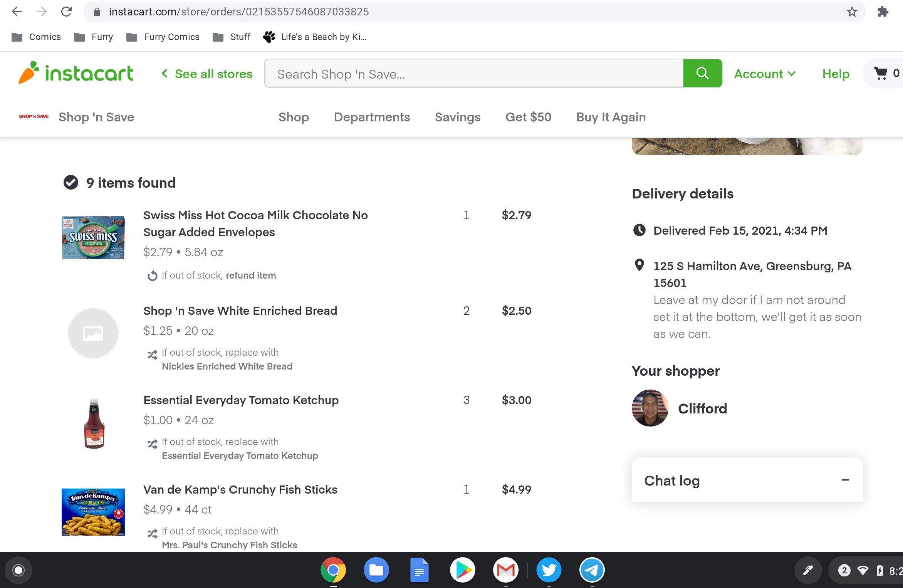Expand the Account dropdown
Screen dimensions: 903x588
[x=765, y=74]
